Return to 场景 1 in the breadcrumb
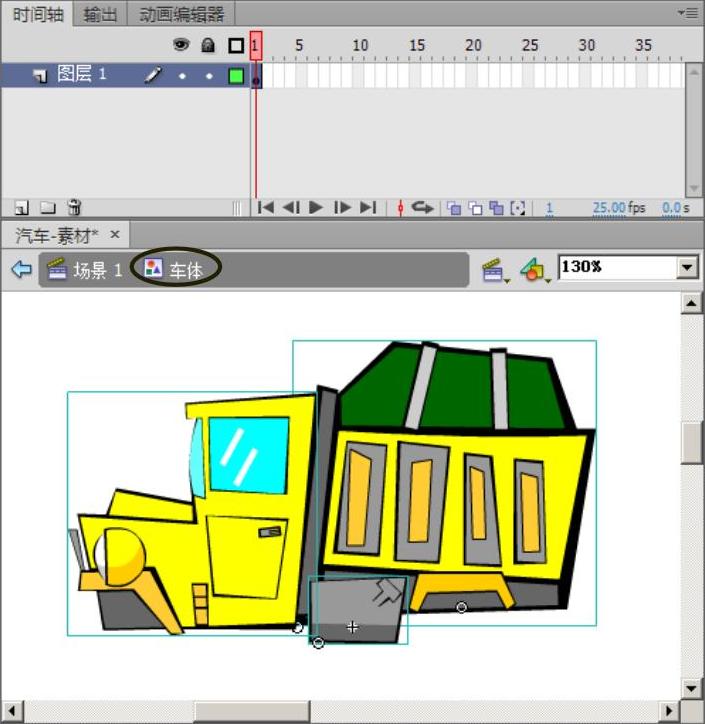The width and height of the screenshot is (705, 724). point(85,270)
